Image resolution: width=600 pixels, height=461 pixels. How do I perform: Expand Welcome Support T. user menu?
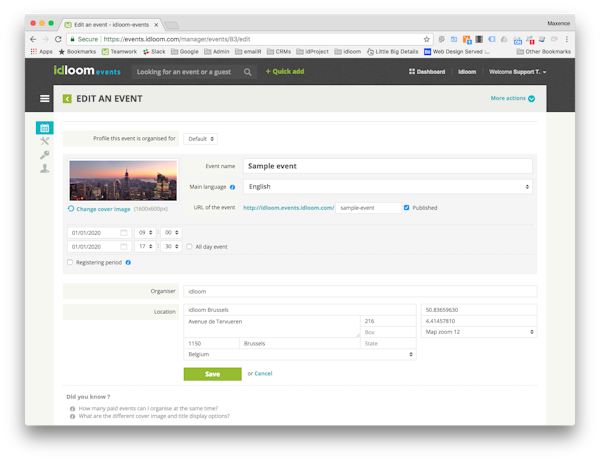point(517,72)
